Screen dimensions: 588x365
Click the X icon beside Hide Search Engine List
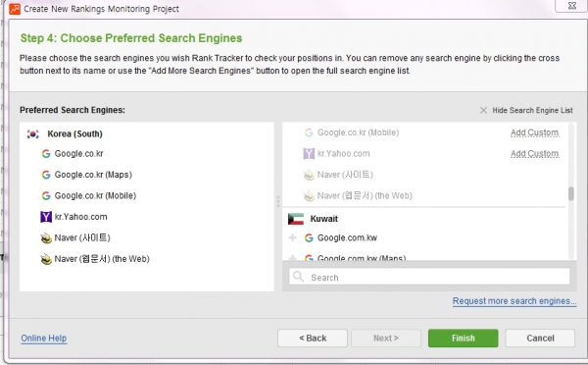(483, 110)
